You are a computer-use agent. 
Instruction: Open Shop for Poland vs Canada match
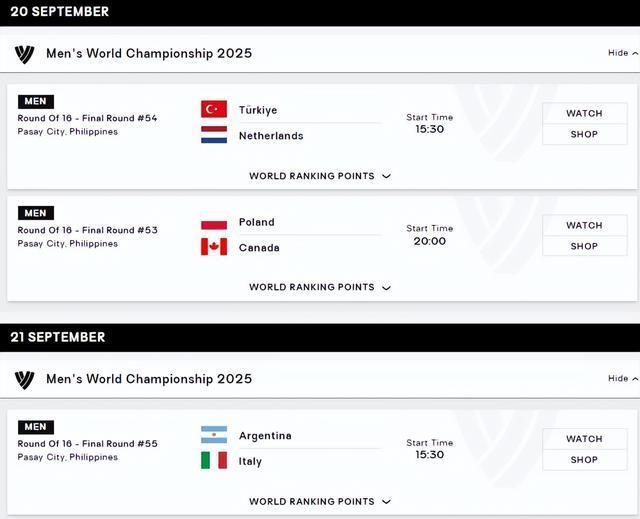tap(584, 246)
